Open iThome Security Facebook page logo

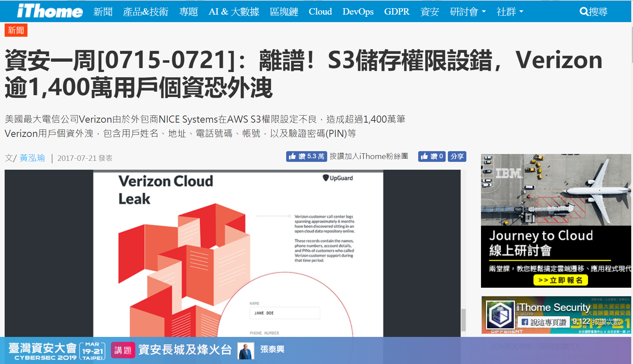[500, 315]
